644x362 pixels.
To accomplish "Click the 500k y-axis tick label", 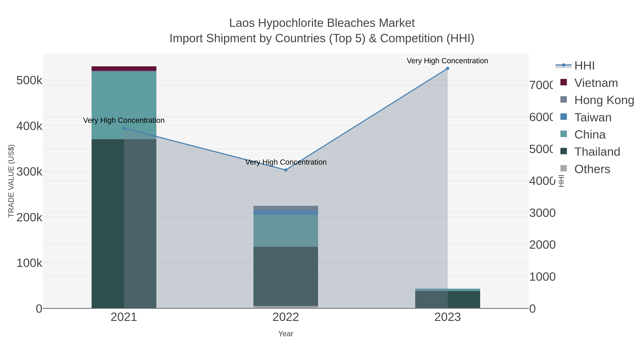I will coord(30,80).
